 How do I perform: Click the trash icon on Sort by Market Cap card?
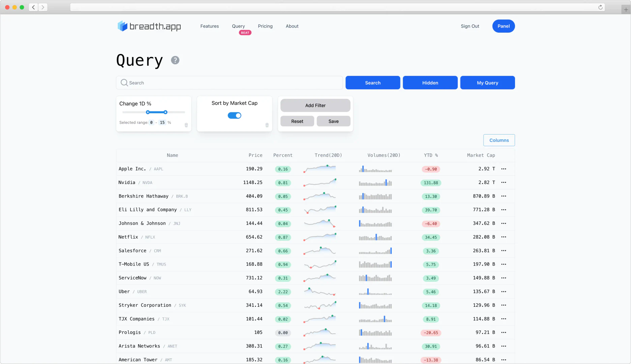point(267,125)
